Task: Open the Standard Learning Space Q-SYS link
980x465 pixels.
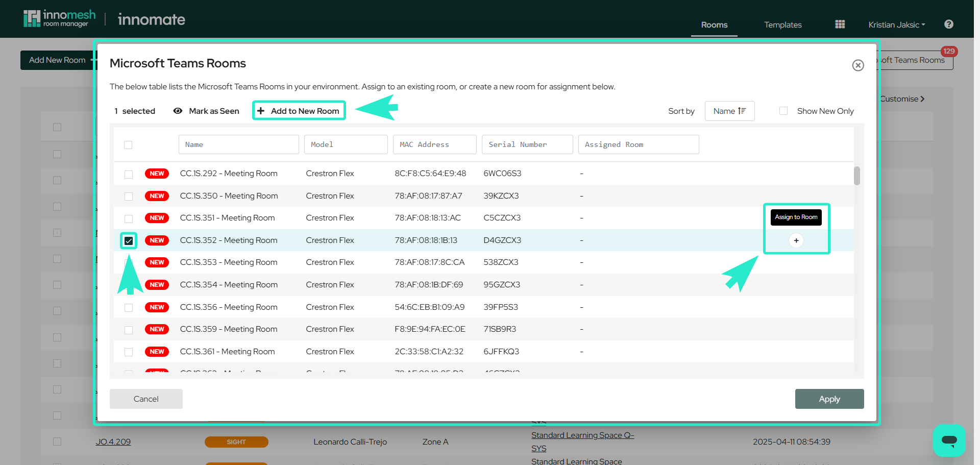Action: pyautogui.click(x=582, y=442)
